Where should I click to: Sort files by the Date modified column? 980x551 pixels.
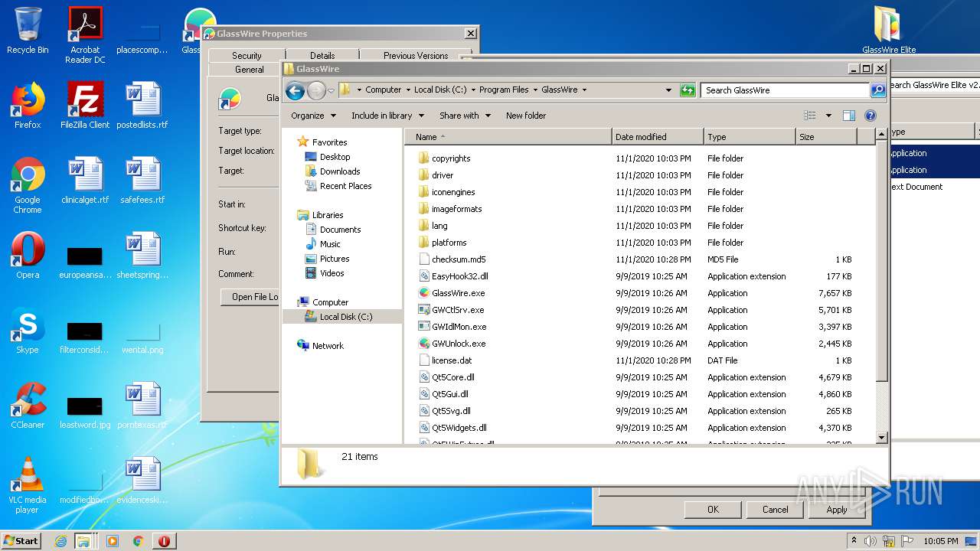[658, 137]
